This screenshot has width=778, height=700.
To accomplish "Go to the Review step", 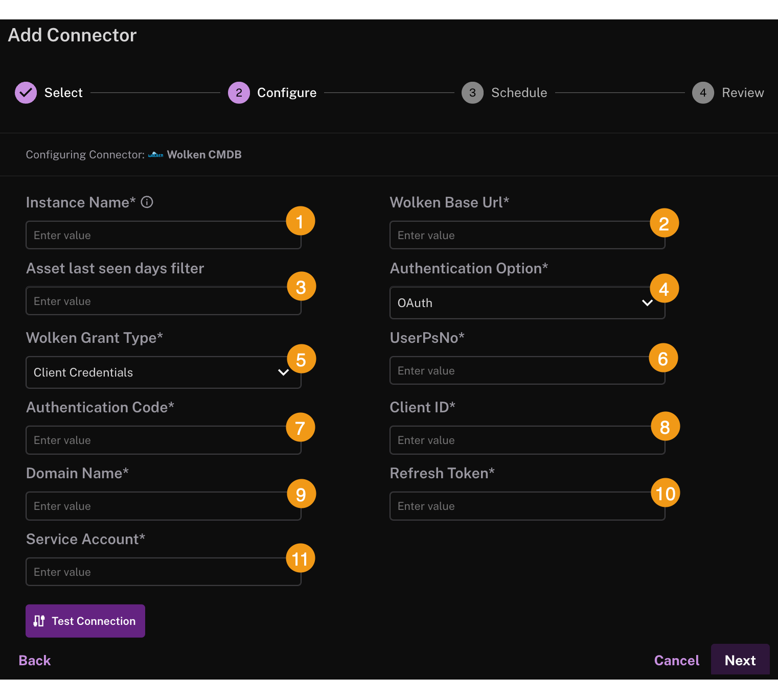I will pyautogui.click(x=728, y=92).
